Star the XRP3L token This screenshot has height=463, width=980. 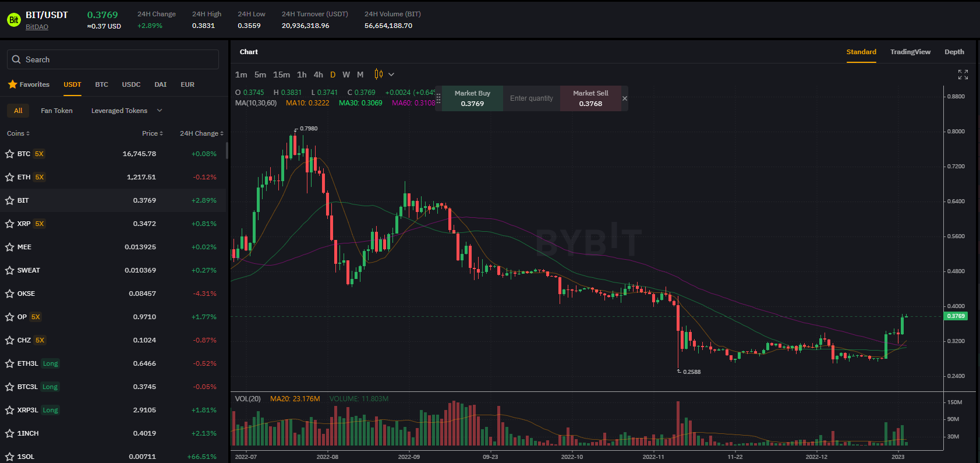(x=9, y=410)
